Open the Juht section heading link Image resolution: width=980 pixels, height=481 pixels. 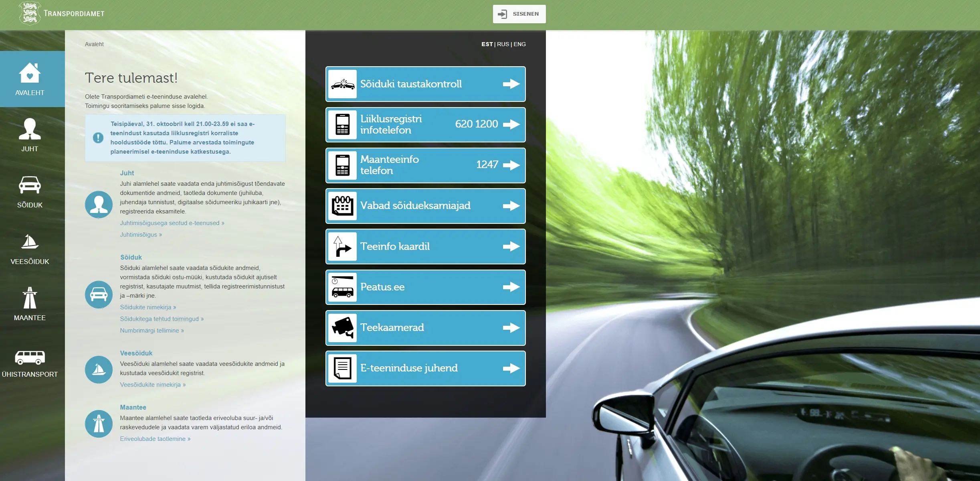127,173
